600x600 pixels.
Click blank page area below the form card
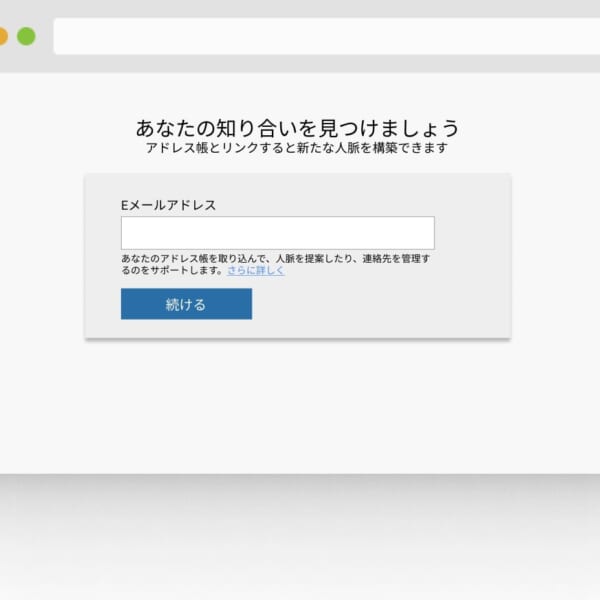point(300,410)
